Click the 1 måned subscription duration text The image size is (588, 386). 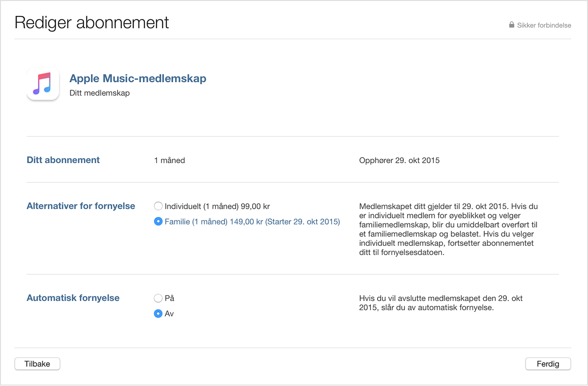click(x=170, y=160)
